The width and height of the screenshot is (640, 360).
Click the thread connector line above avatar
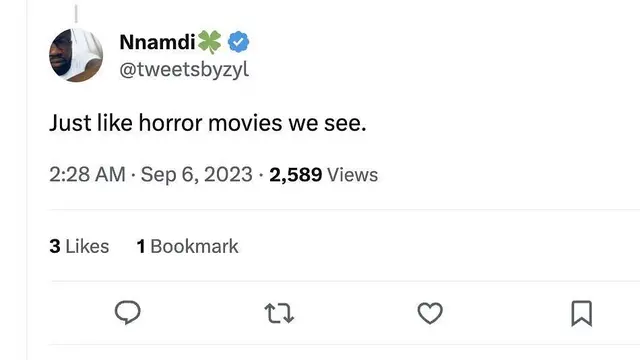pyautogui.click(x=76, y=13)
